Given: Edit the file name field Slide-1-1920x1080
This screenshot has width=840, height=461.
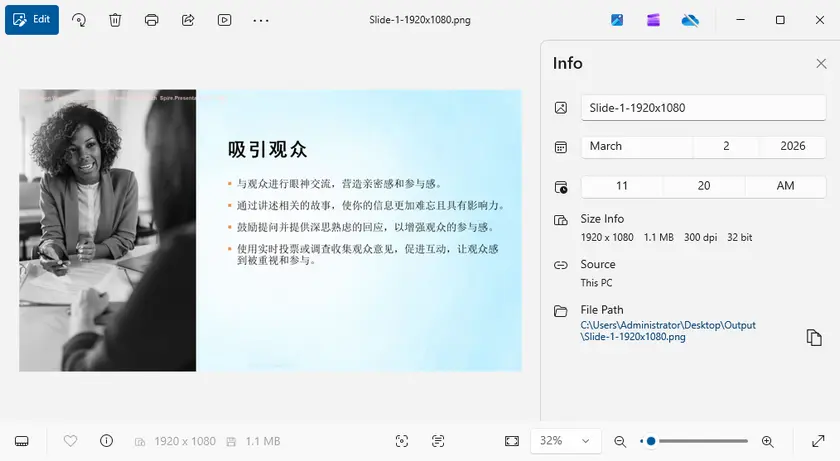Looking at the screenshot, I should click(703, 108).
